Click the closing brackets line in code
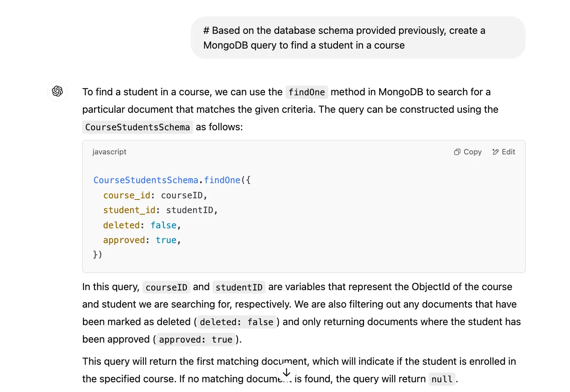 point(97,254)
